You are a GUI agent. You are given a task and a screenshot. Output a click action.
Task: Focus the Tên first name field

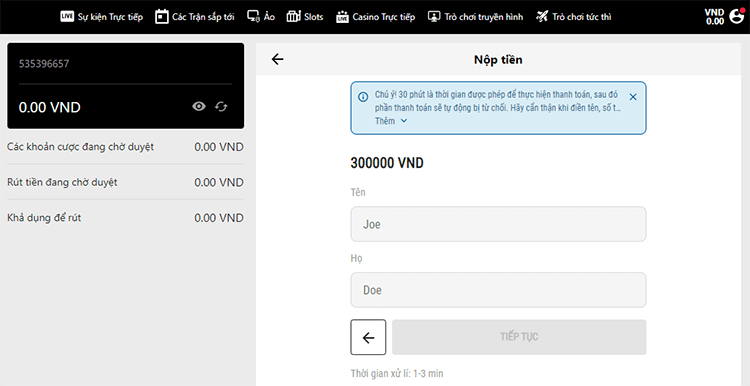point(498,224)
